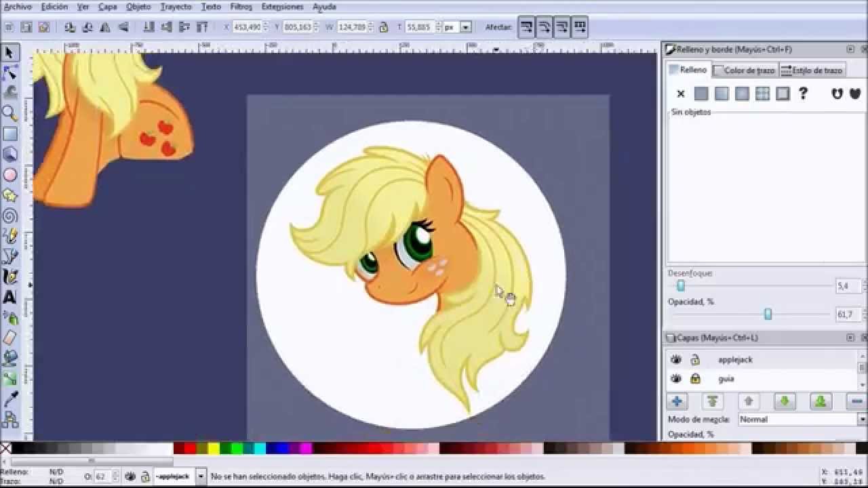Pick the red palette swatch

pos(190,448)
